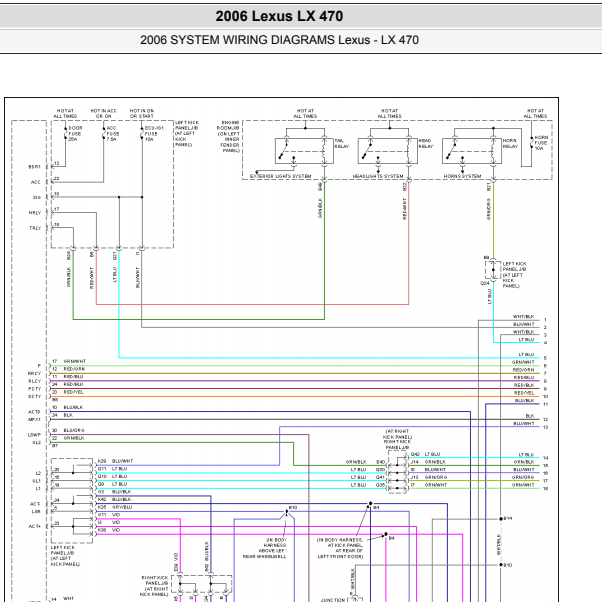Viewport: 602px width, 602px height.
Task: Select the HORN fuse symbol
Action: click(x=532, y=143)
